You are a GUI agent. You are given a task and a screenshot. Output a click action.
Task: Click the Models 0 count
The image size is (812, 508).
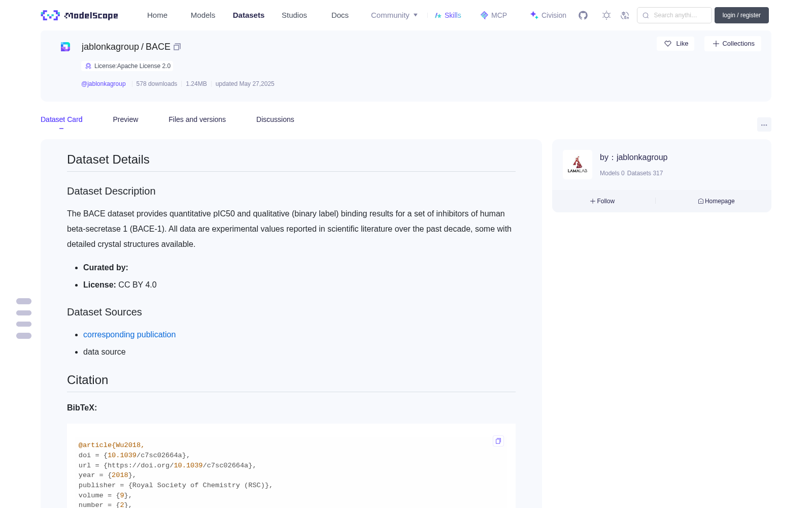[612, 173]
